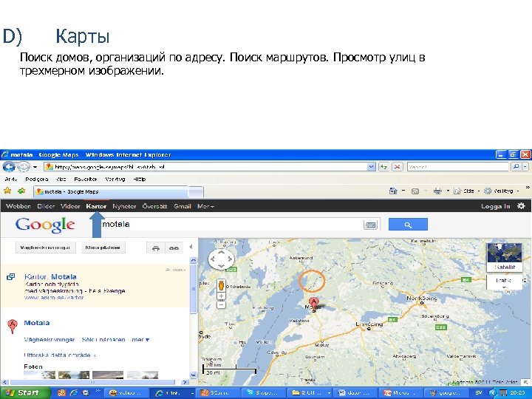Click the Webben link in Google bar
The image size is (532, 399).
click(18, 206)
